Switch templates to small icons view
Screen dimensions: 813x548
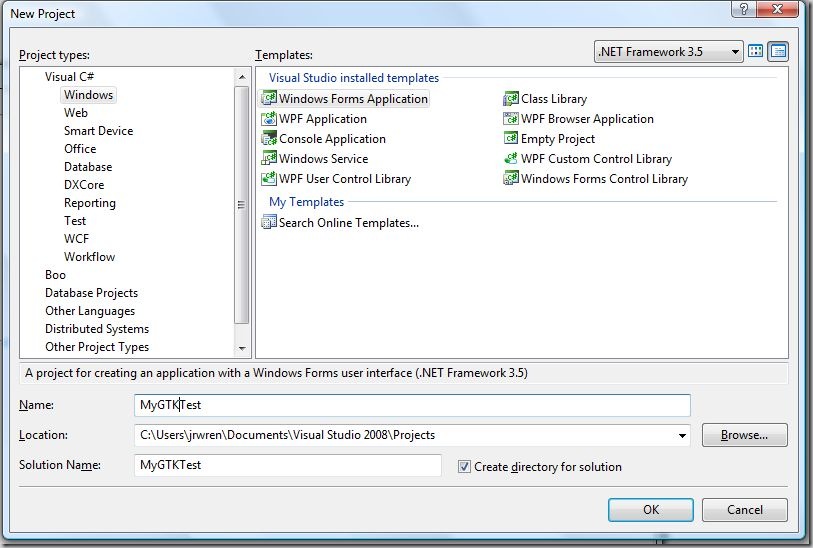point(778,51)
